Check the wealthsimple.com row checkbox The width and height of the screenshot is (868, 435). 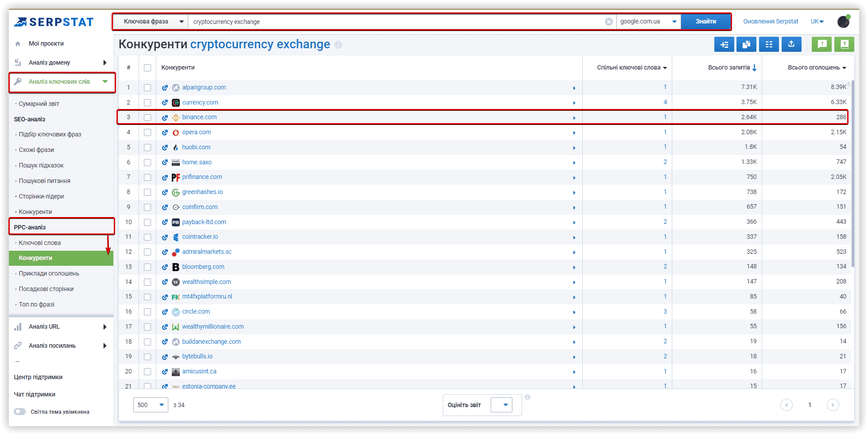[x=147, y=282]
